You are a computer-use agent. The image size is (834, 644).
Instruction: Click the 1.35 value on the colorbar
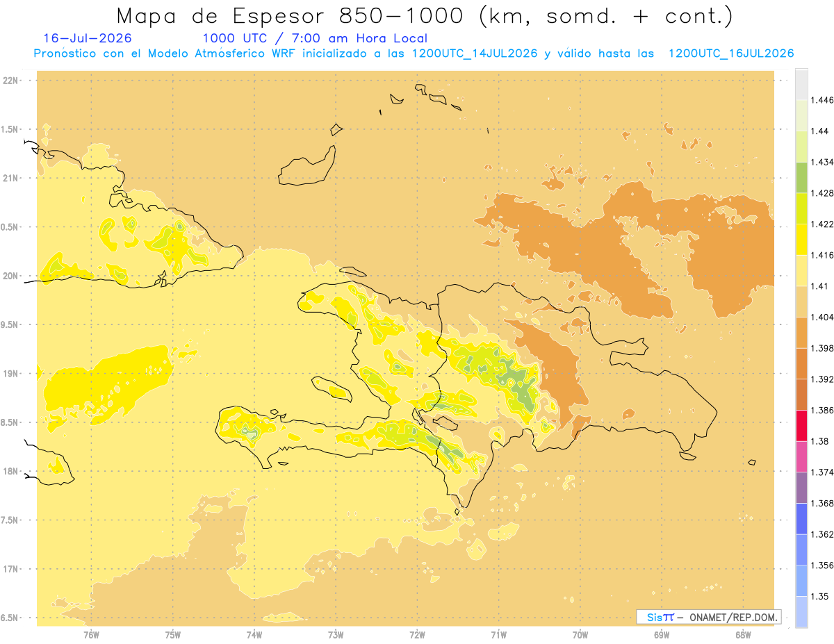[x=820, y=597]
